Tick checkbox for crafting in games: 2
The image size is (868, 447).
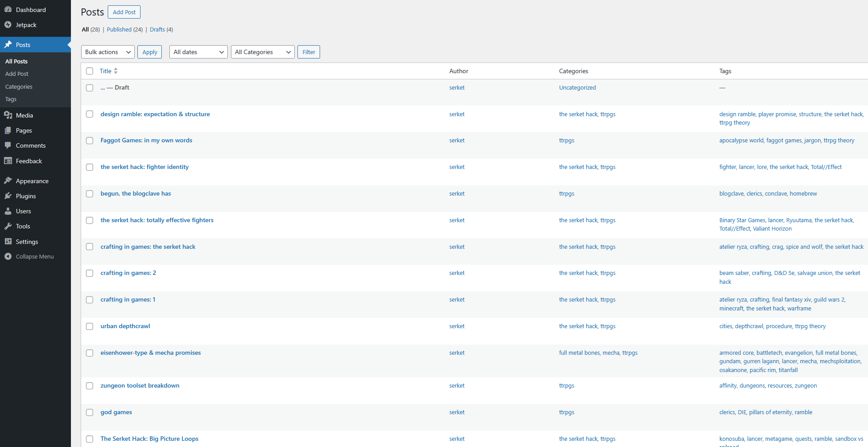point(90,273)
